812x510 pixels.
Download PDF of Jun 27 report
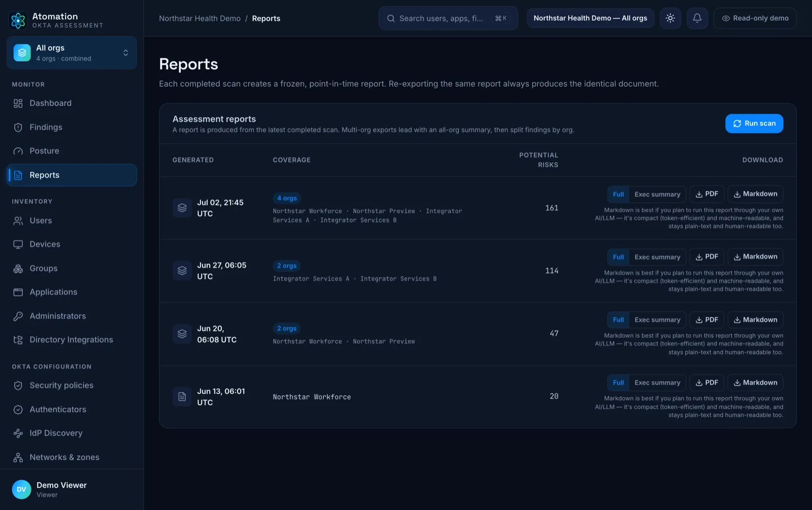pos(707,257)
